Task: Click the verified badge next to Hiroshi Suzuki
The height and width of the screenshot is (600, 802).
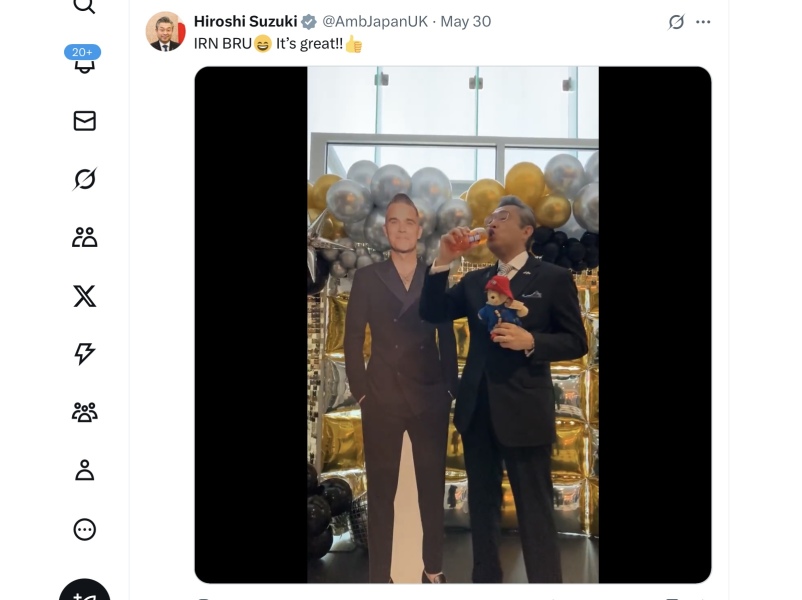Action: pos(308,21)
